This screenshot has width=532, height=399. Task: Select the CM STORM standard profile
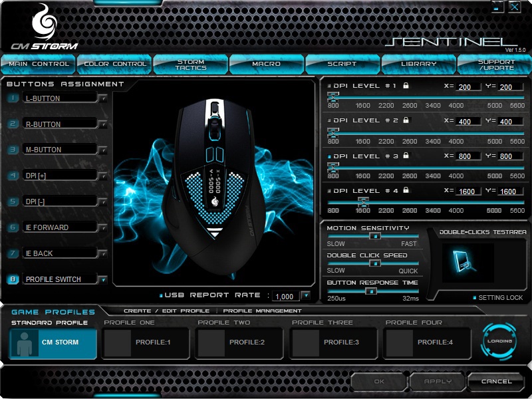(53, 343)
